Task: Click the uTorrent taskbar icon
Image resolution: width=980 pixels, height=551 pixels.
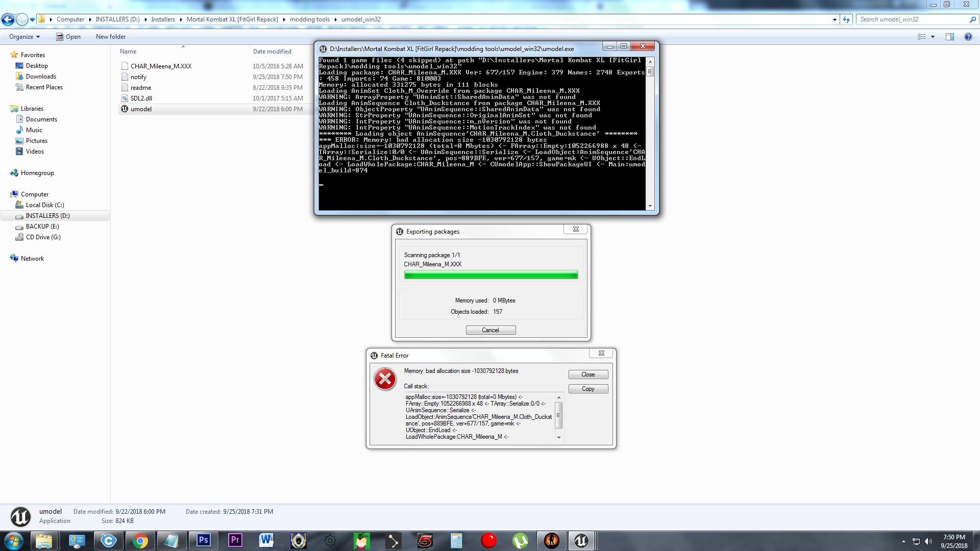Action: coord(520,540)
